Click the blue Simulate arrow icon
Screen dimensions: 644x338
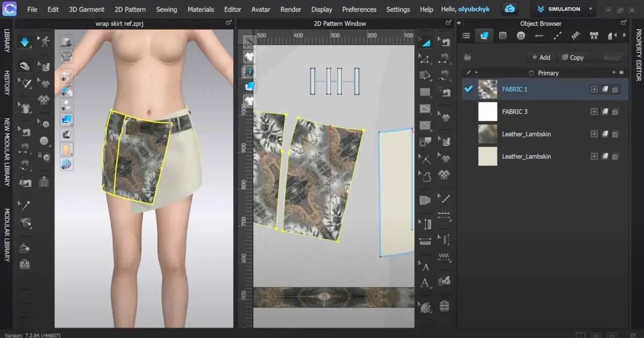tap(25, 42)
